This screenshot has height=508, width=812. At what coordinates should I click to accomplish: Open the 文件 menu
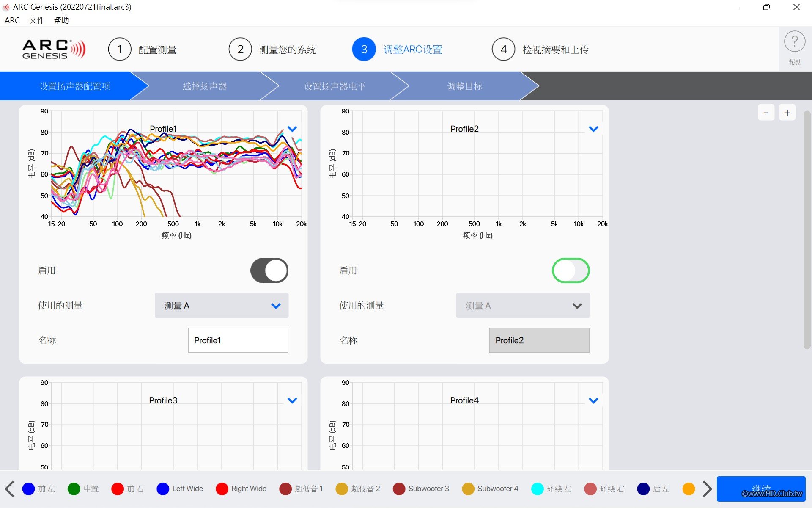click(x=37, y=20)
